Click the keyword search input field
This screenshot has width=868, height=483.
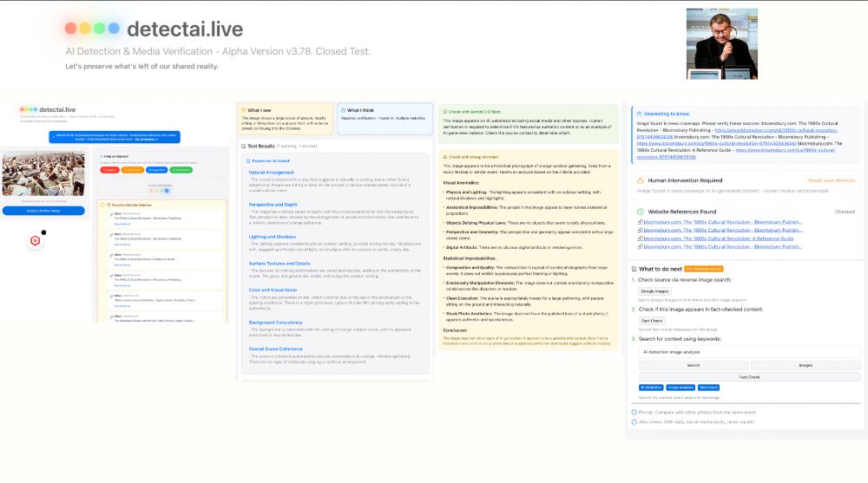pos(750,352)
